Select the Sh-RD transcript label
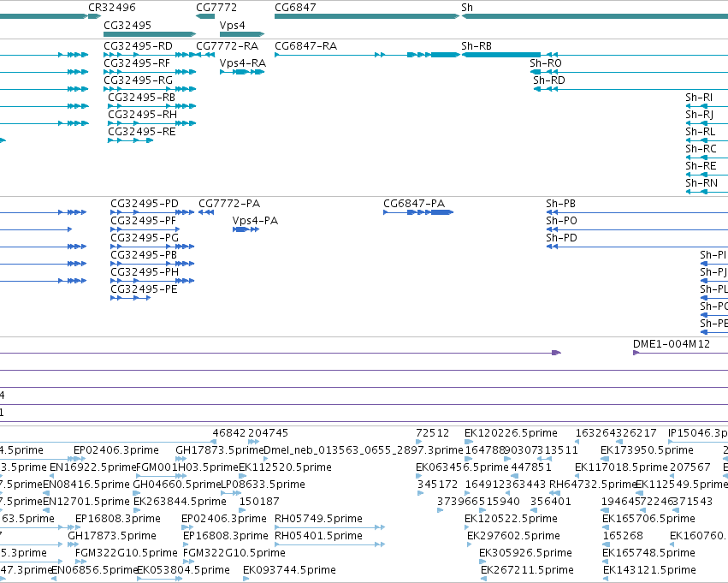The image size is (728, 583). coord(549,80)
